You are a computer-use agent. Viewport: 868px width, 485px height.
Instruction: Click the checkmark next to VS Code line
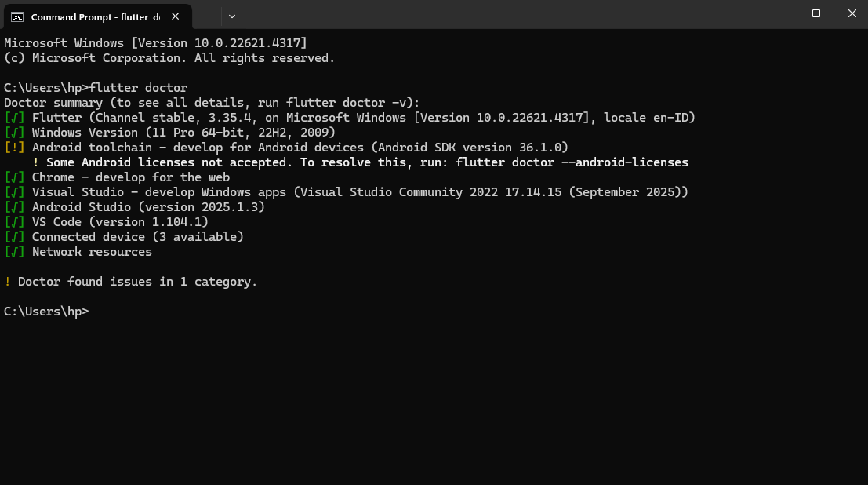[14, 221]
